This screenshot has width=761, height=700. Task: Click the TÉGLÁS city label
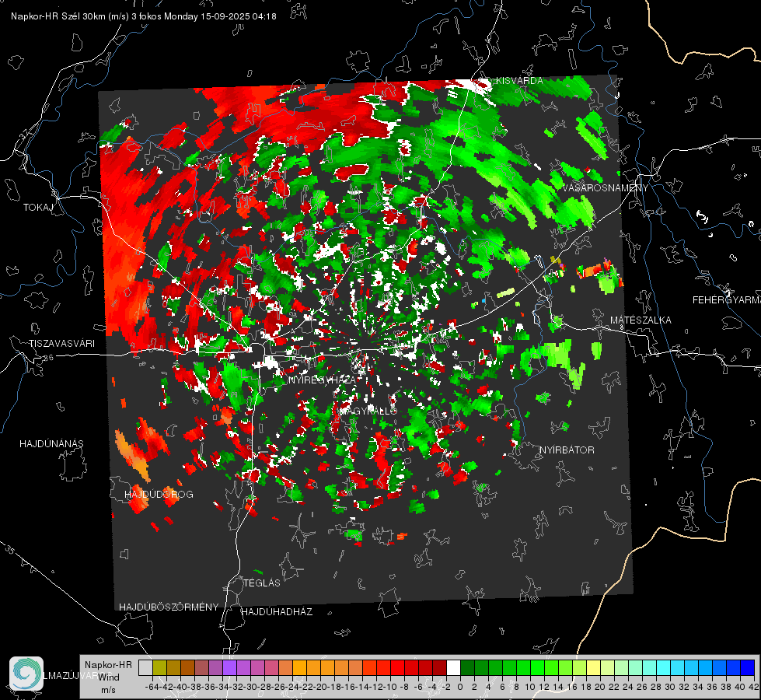[x=262, y=583]
